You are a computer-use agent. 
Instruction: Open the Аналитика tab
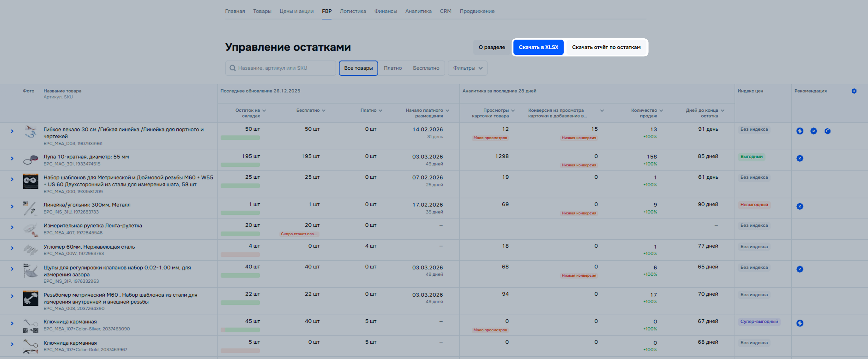point(418,11)
